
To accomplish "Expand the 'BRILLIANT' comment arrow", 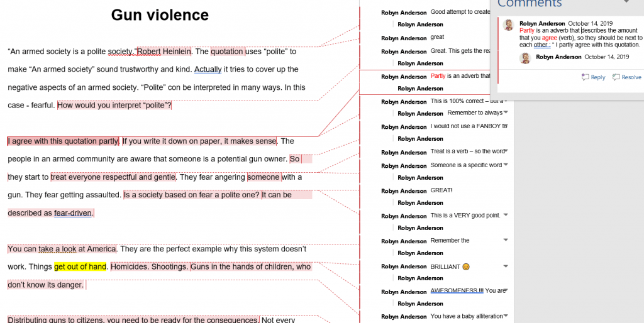I will pyautogui.click(x=506, y=266).
